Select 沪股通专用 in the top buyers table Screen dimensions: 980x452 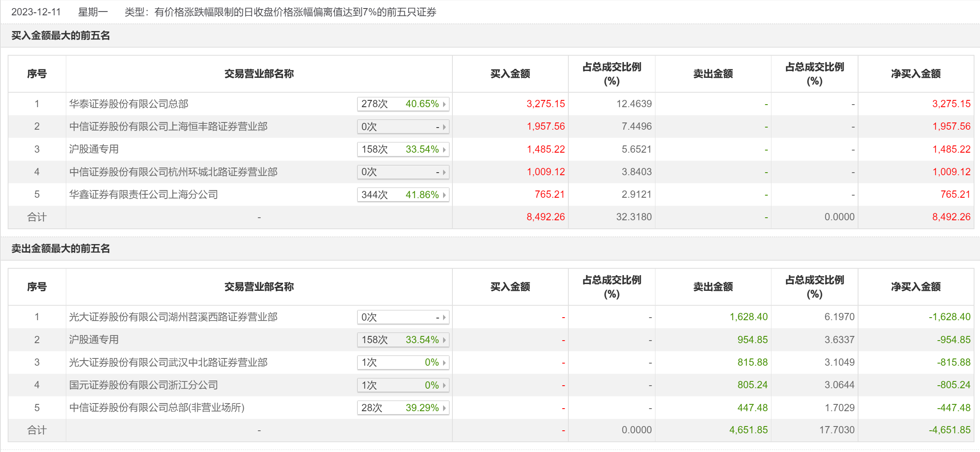[94, 149]
